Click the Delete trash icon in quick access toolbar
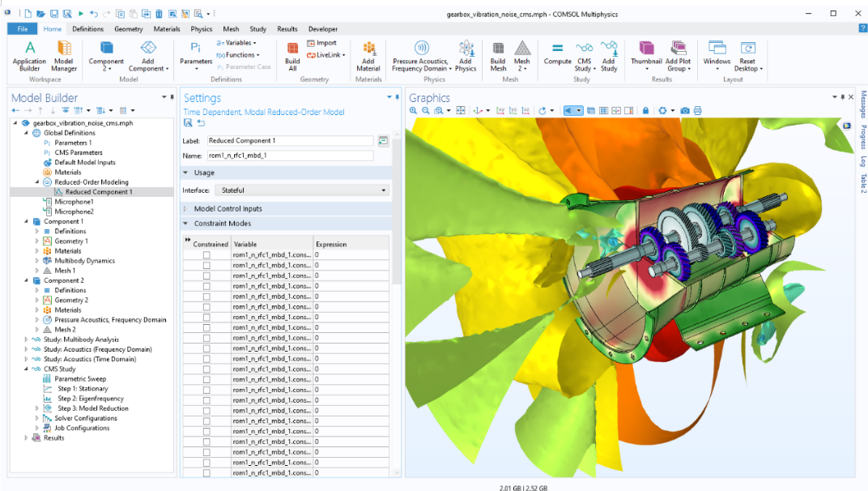Viewport: 868px width, 491px height. pyautogui.click(x=159, y=14)
